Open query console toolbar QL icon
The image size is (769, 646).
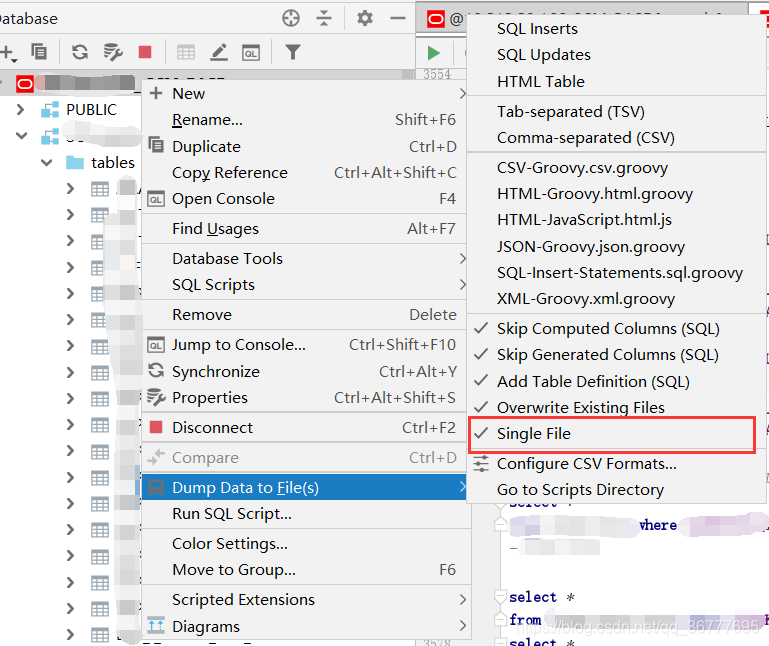(251, 52)
